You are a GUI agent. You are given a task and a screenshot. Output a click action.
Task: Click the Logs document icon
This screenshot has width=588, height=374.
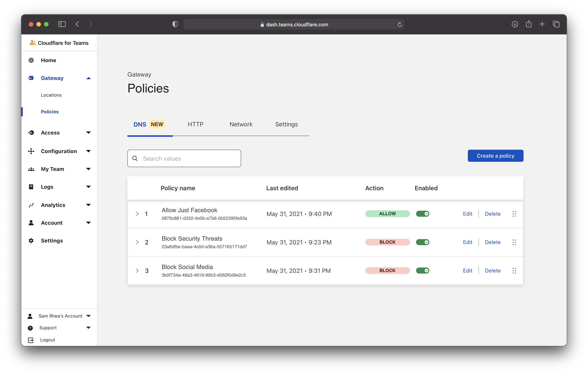(31, 187)
